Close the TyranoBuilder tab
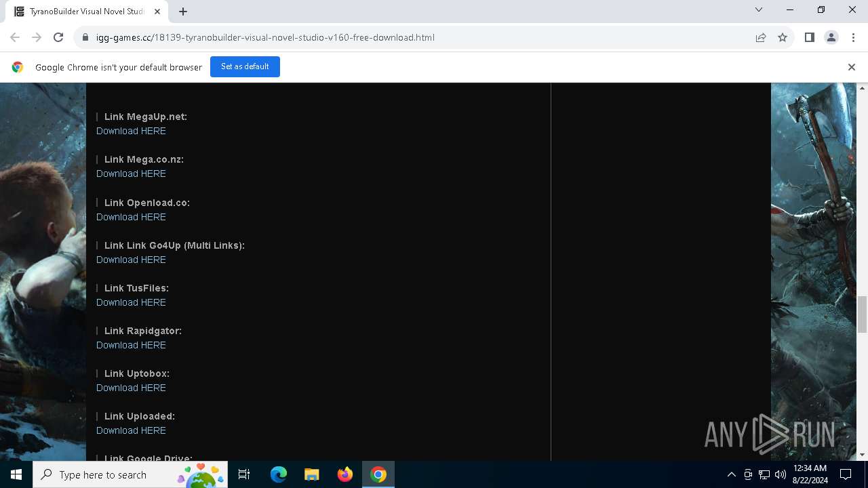Screen dimensions: 868x488 [x=157, y=11]
